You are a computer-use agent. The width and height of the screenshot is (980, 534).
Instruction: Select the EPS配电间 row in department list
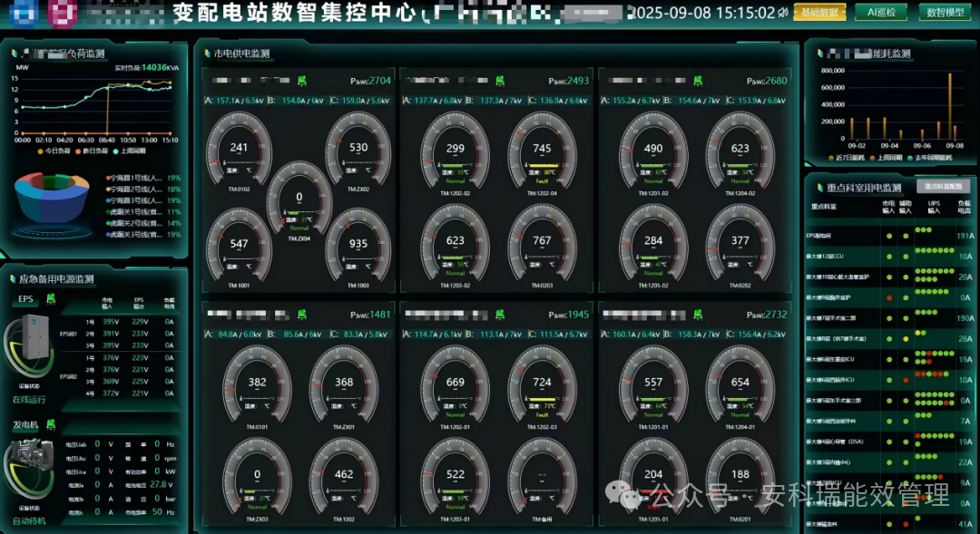tap(821, 236)
